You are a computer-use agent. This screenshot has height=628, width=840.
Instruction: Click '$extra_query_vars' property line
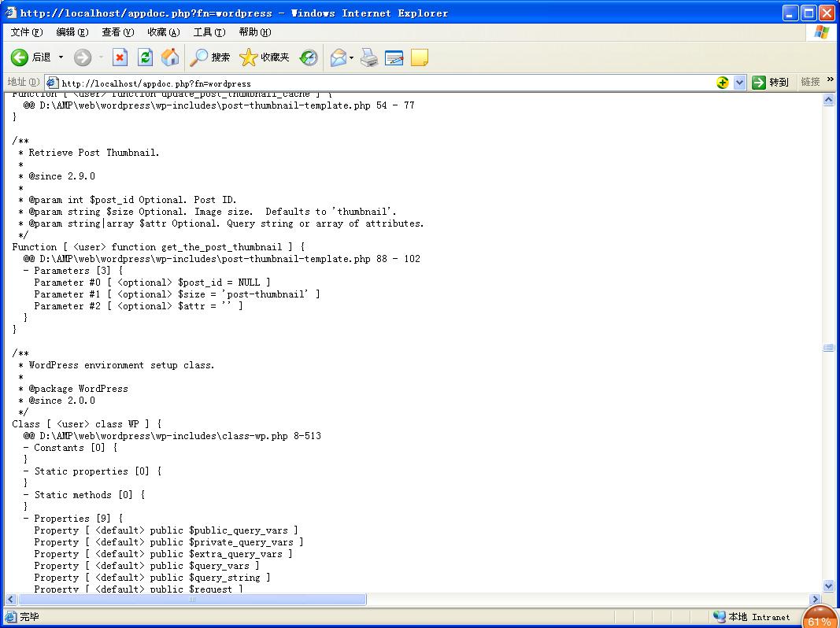[164, 554]
